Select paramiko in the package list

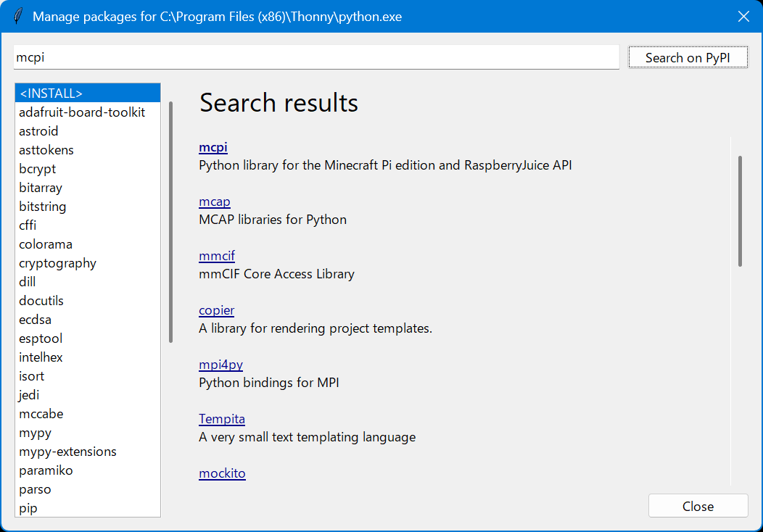(88, 470)
